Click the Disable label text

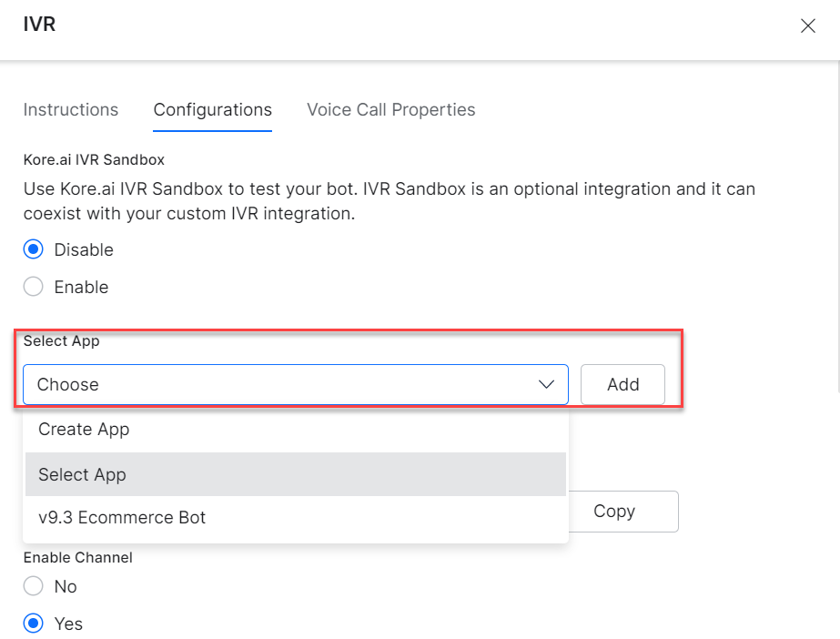84,249
